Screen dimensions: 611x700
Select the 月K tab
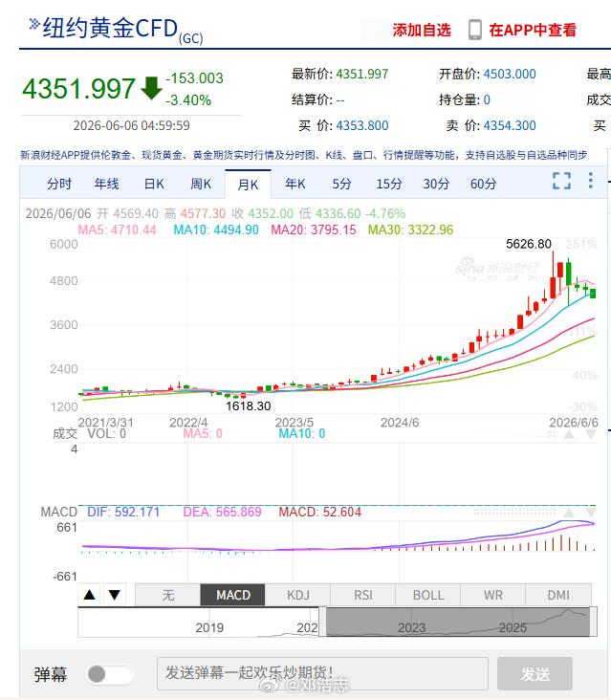pyautogui.click(x=248, y=184)
